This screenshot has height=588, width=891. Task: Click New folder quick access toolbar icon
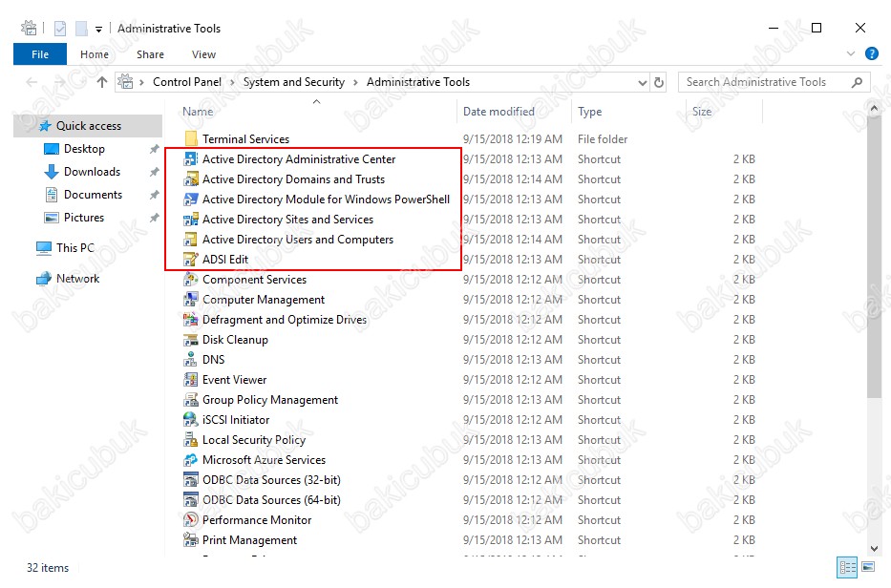click(x=81, y=28)
